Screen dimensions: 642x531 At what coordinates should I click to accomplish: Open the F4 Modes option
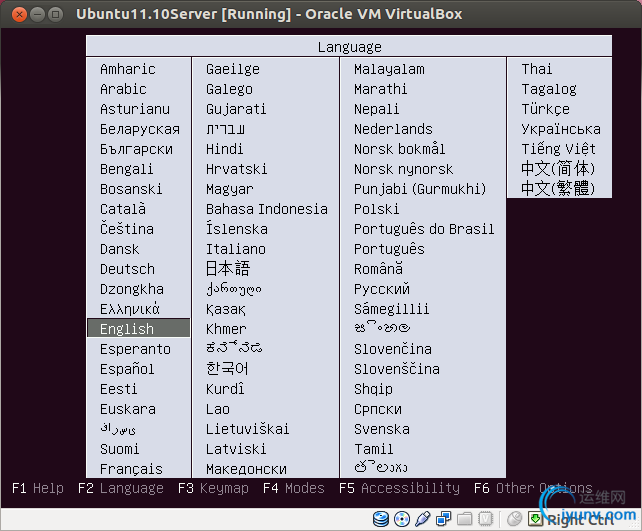point(294,488)
